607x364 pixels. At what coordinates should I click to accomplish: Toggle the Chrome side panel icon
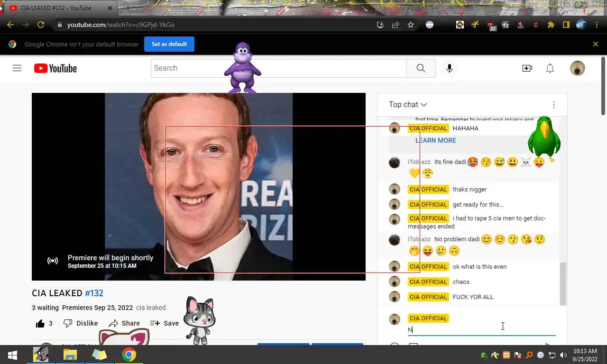pos(566,25)
